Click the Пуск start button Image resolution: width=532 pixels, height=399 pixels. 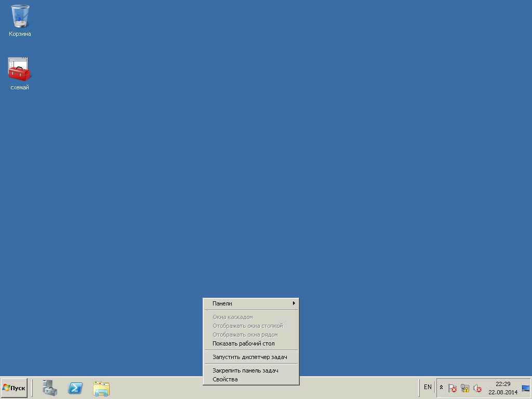[x=14, y=388]
